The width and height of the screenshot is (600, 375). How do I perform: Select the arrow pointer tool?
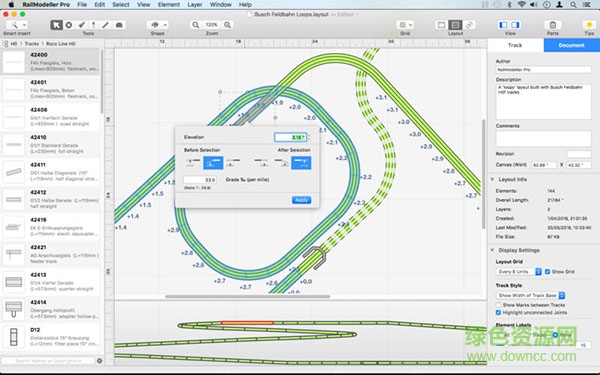[x=56, y=25]
